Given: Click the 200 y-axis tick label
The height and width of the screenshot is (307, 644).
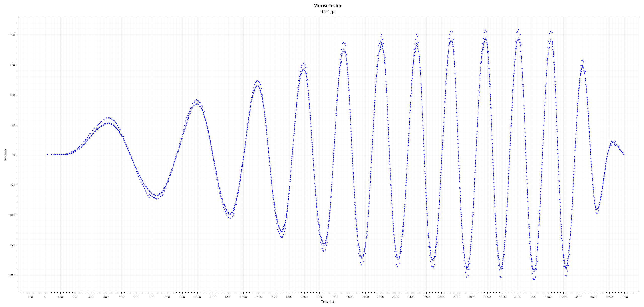Looking at the screenshot, I should pos(12,35).
